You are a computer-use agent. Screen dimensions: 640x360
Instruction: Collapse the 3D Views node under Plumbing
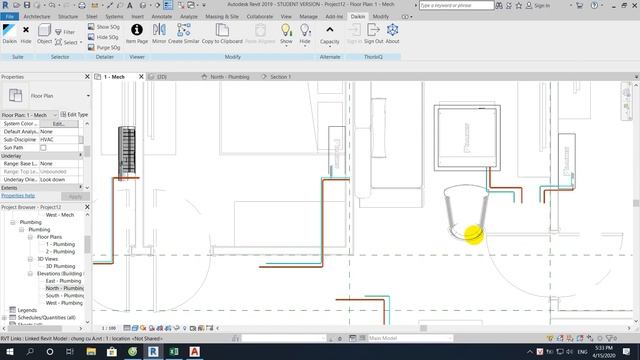coord(30,259)
